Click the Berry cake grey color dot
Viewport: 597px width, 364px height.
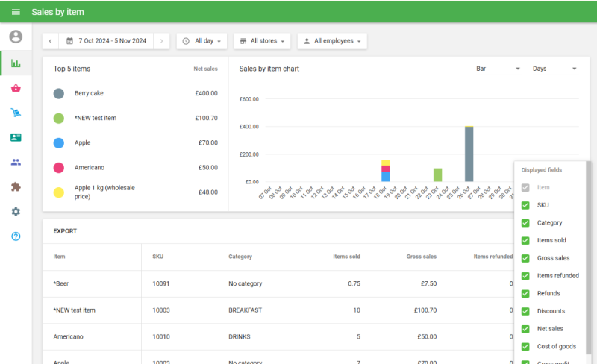click(59, 94)
